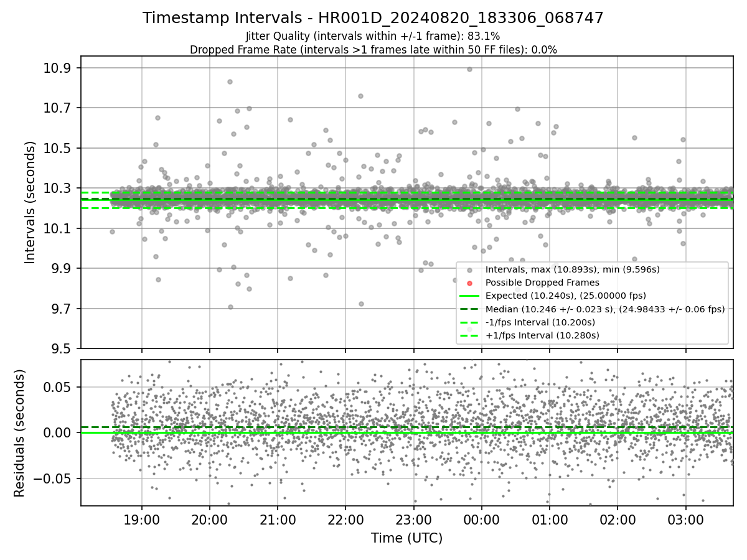Click legend entry 'Possible Dropped Frames'
747x560 pixels.
(542, 282)
